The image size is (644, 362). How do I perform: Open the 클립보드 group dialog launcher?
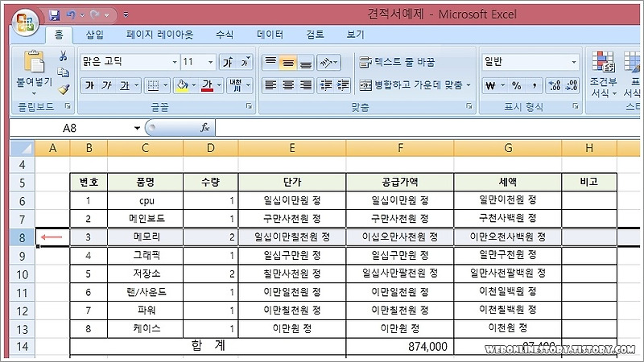pos(68,106)
